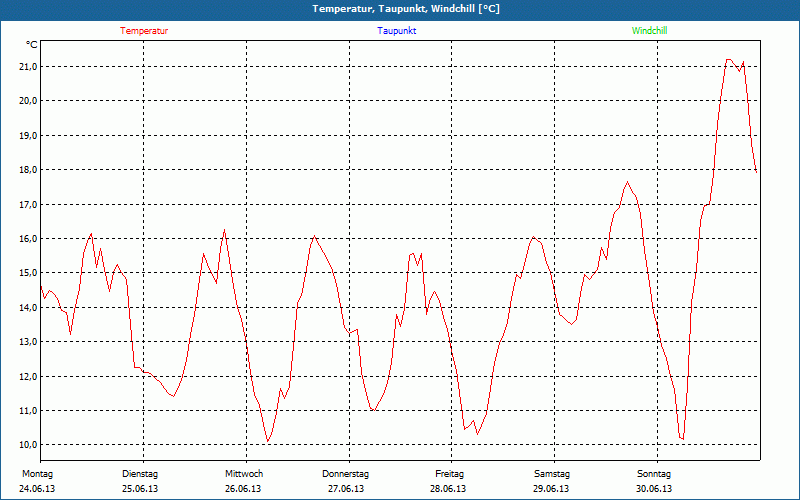
Task: Click the Freitag day label
Action: (449, 474)
